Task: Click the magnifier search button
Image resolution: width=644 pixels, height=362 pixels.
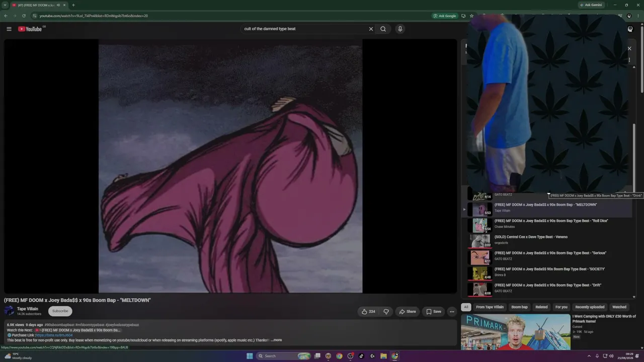Action: point(383,29)
